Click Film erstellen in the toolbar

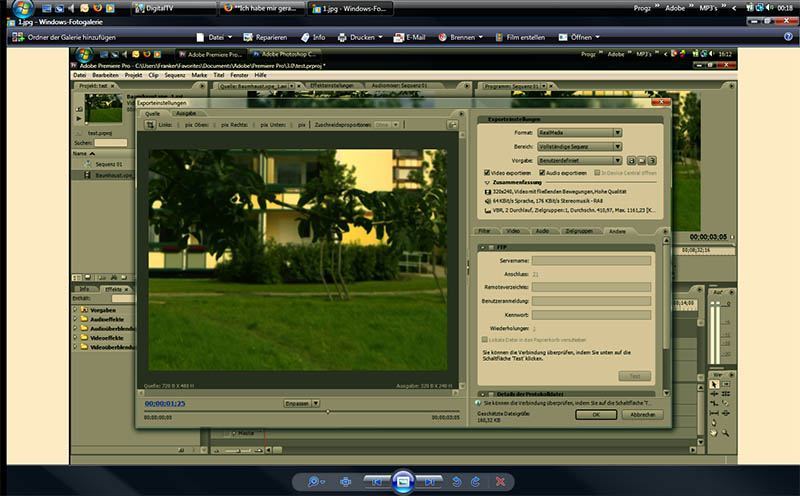[520, 37]
